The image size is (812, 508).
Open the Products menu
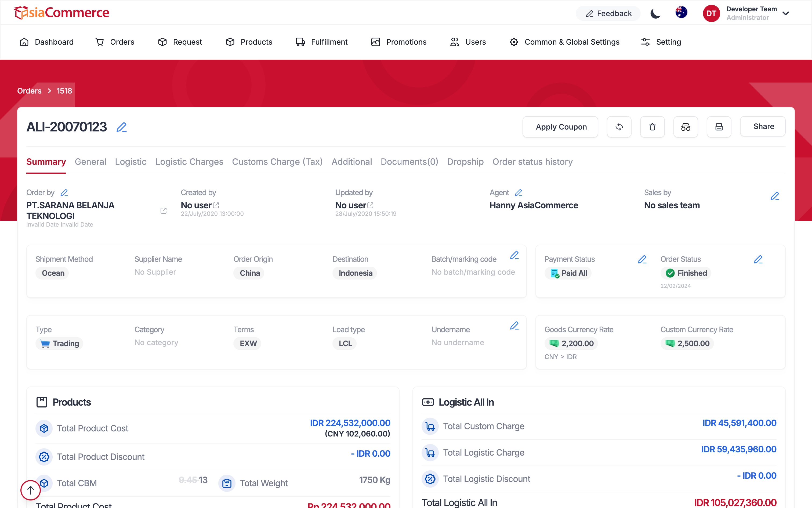pos(249,42)
